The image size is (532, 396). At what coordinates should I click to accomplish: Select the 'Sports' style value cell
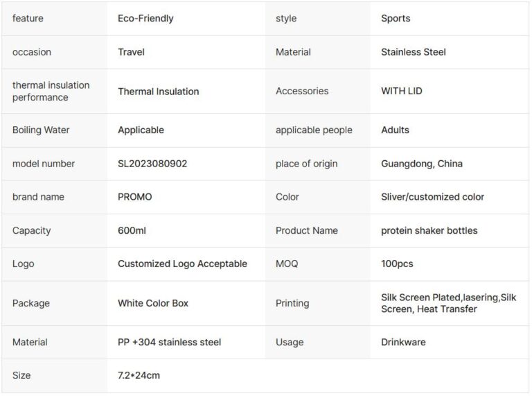[396, 19]
